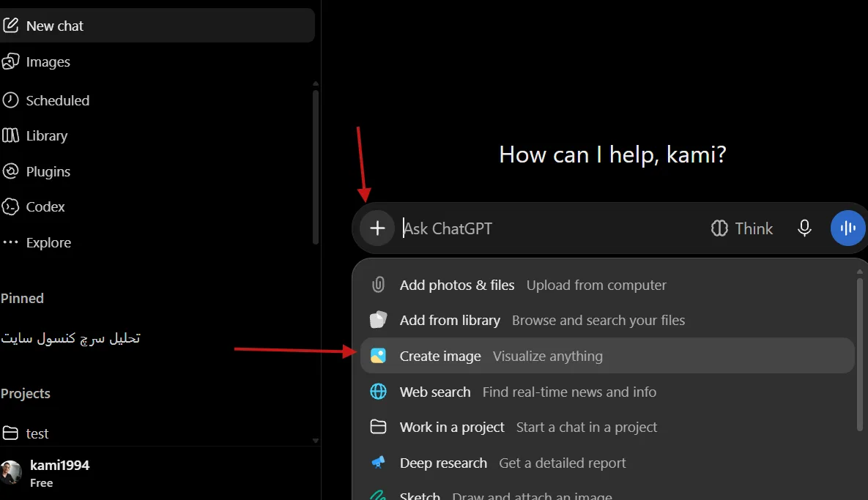
Task: Open the pinned chat تحلیل سرچ کنسول سایت
Action: pyautogui.click(x=71, y=338)
